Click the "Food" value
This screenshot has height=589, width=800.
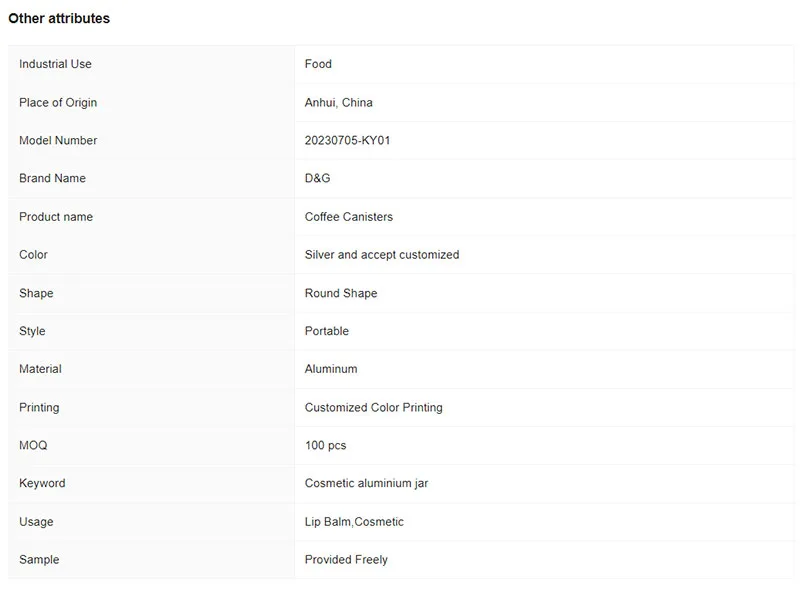318,64
